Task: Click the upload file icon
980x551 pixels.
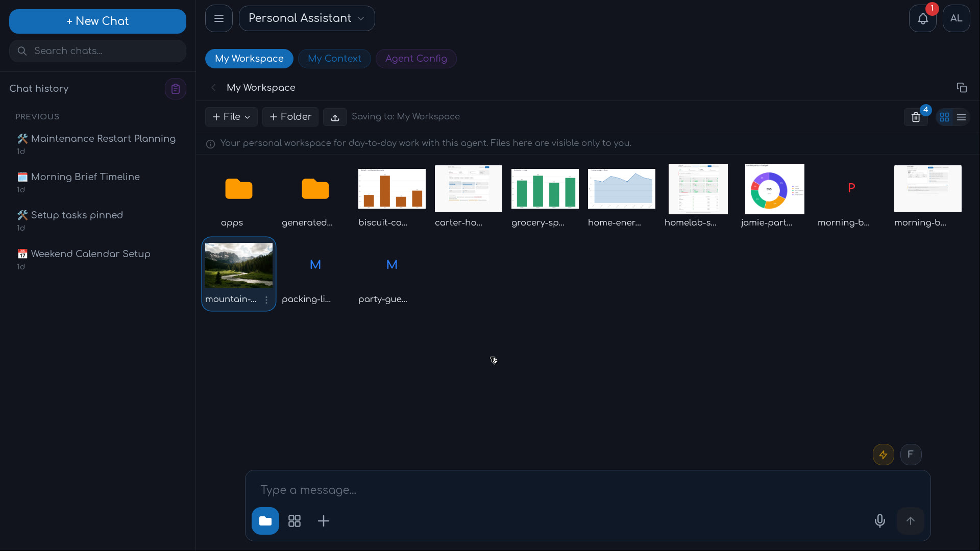Action: 335,117
